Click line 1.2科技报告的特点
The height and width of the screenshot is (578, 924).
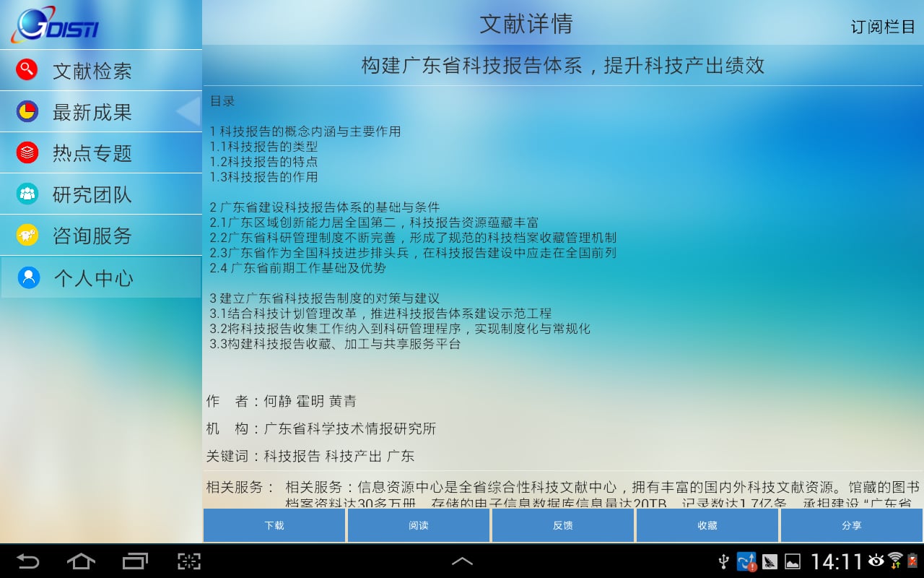click(263, 162)
